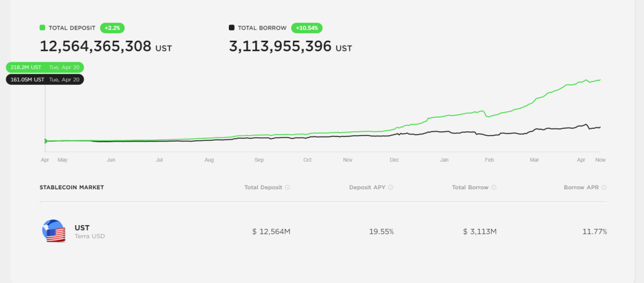Click the 11.77% borrow APR value

tap(594, 231)
